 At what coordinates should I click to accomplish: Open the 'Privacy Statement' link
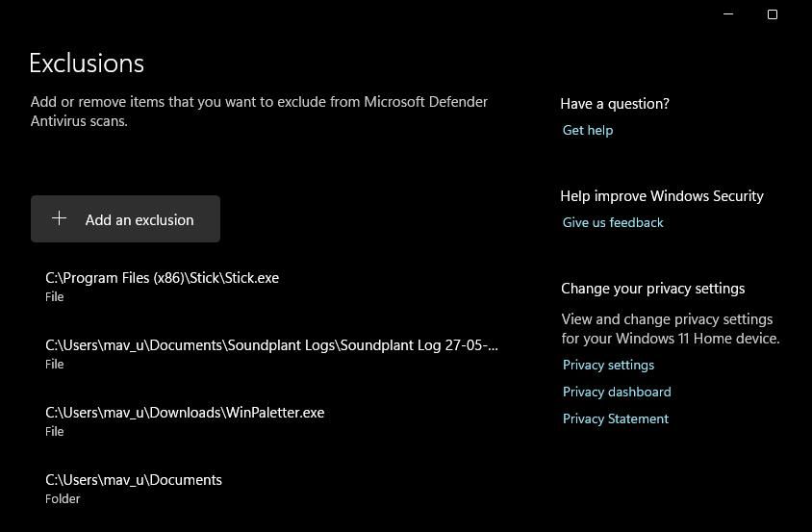click(616, 418)
